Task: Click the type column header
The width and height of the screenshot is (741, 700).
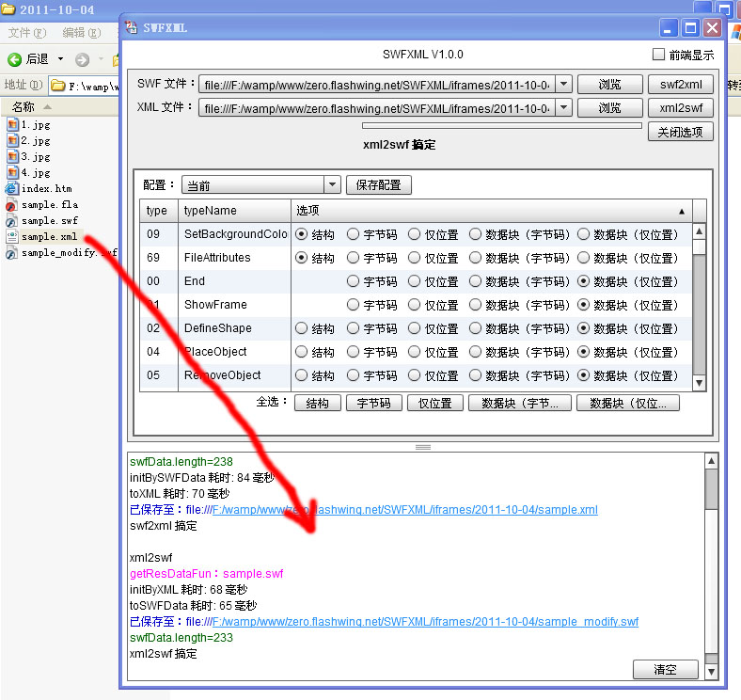Action: tap(159, 211)
